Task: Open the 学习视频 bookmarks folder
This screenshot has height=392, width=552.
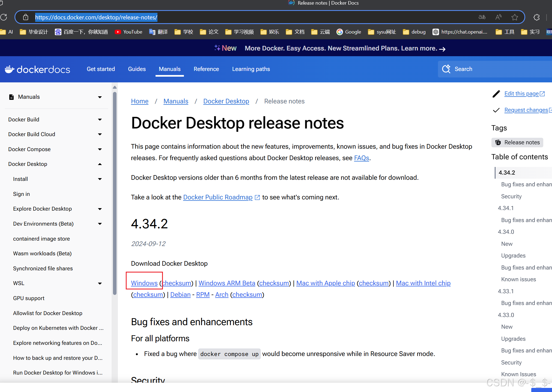Action: pos(240,32)
